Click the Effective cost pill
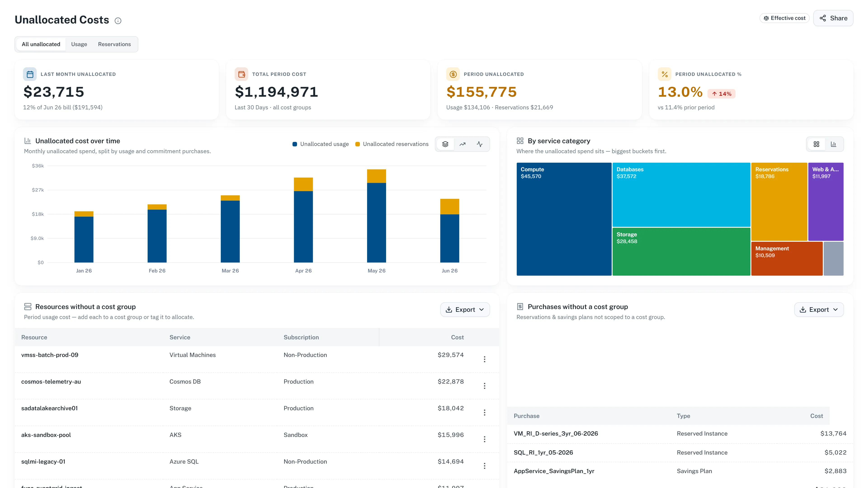 click(x=784, y=18)
